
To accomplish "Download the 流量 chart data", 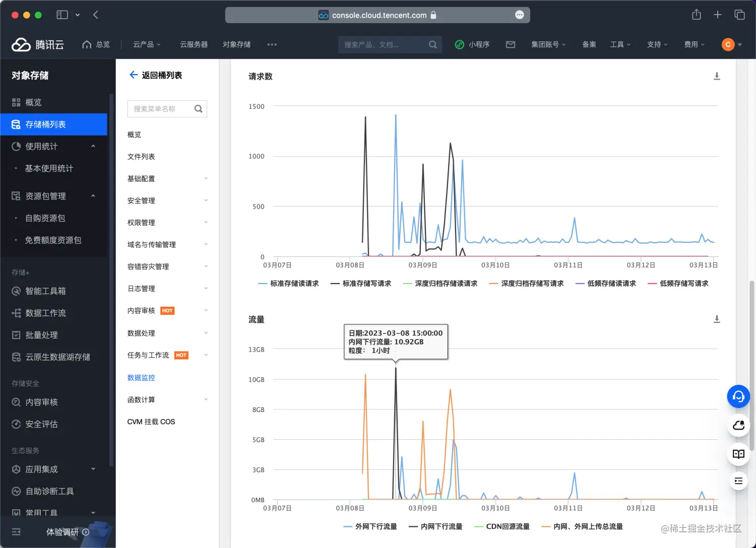I will 717,319.
